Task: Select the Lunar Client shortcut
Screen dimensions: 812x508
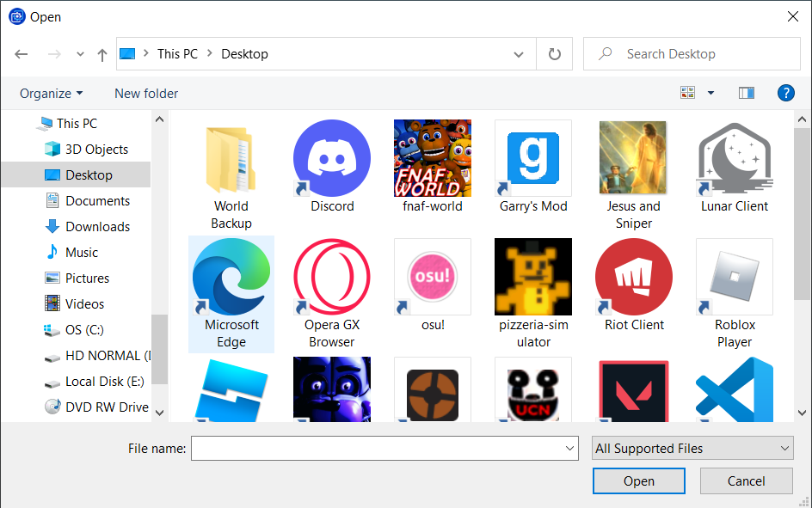Action: tap(735, 167)
